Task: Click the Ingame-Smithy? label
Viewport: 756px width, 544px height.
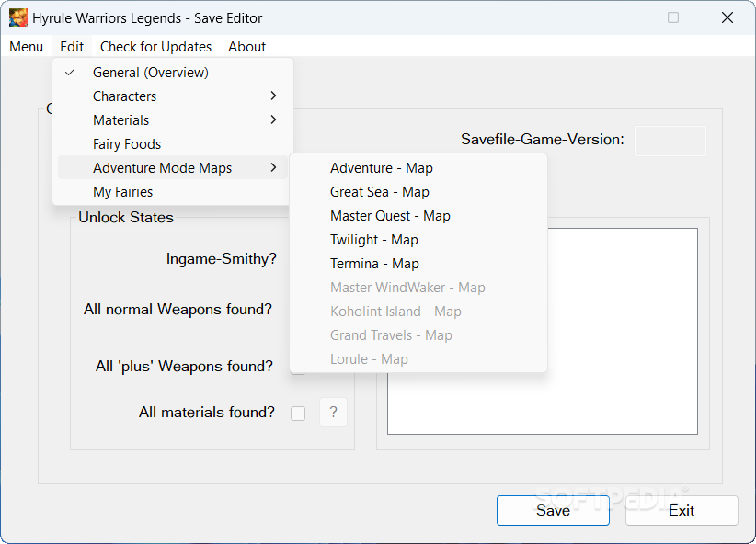Action: pos(222,259)
